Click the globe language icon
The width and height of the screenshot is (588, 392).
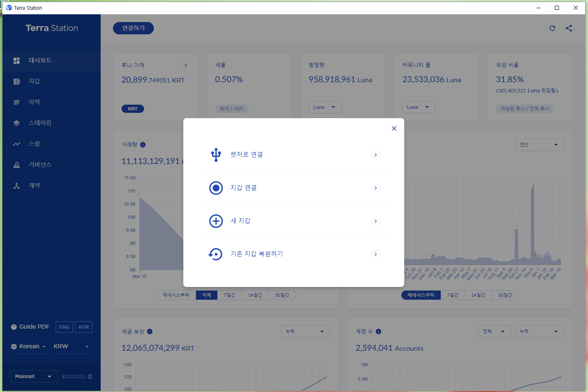(x=14, y=347)
